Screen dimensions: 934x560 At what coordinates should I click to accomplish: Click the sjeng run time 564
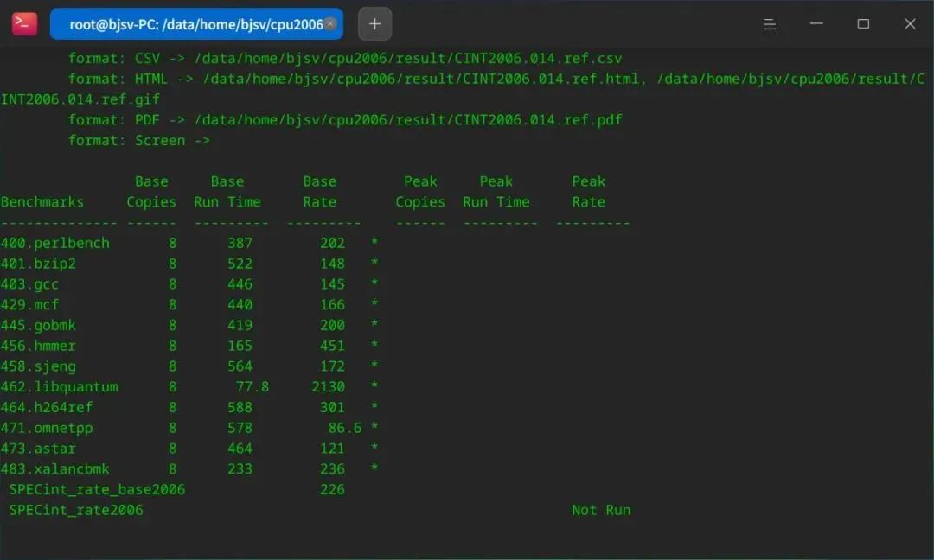[x=240, y=366]
